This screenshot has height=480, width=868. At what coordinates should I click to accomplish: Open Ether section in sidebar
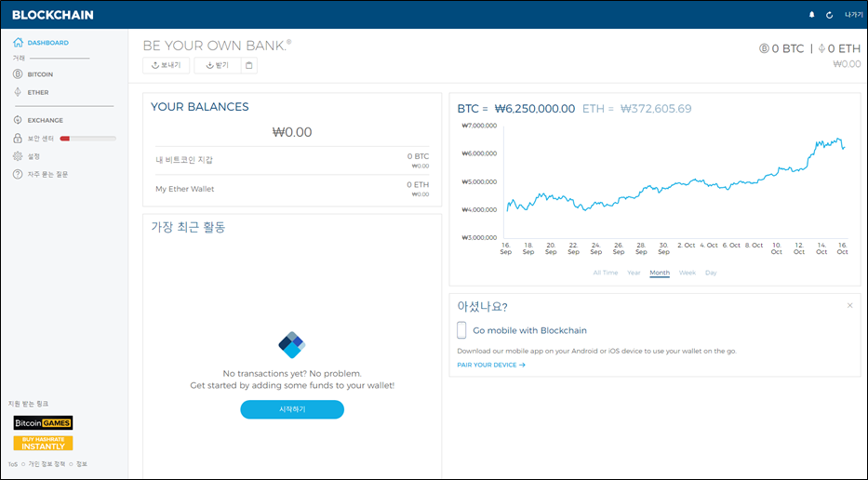coord(38,92)
